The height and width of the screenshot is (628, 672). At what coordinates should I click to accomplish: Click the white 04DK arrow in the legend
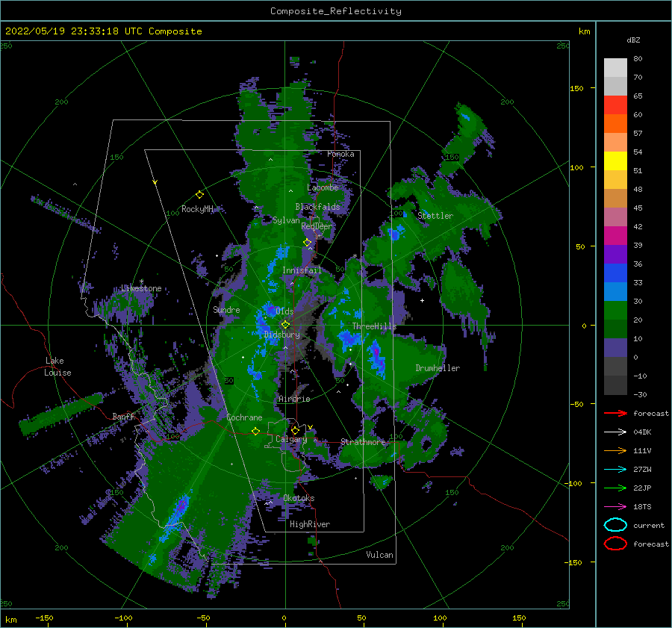click(615, 432)
